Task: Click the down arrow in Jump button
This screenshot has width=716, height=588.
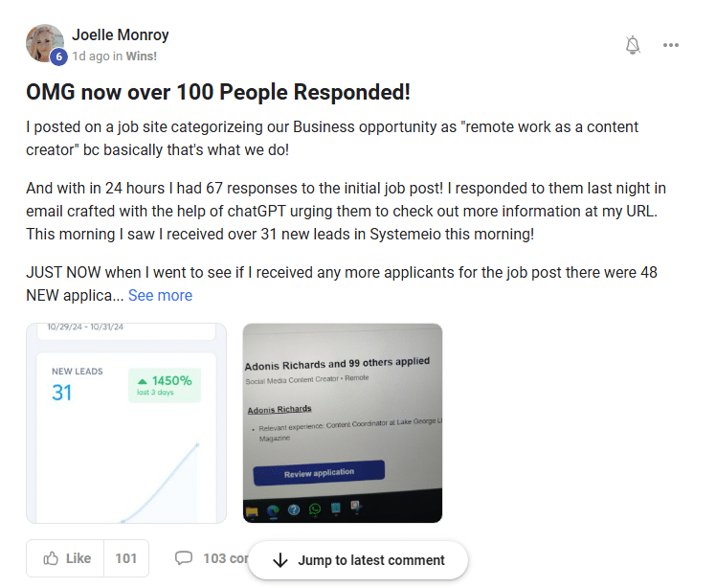Action: coord(280,560)
